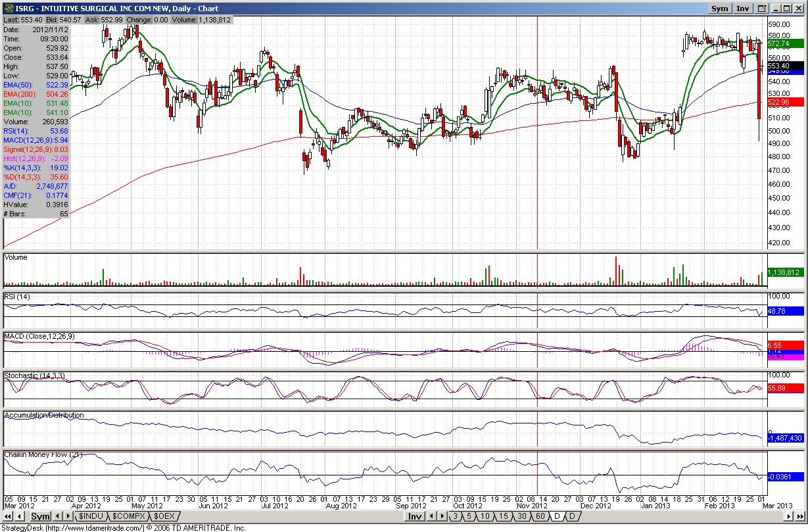Select the 60 minute interval tab
808x532 pixels.
pos(540,516)
